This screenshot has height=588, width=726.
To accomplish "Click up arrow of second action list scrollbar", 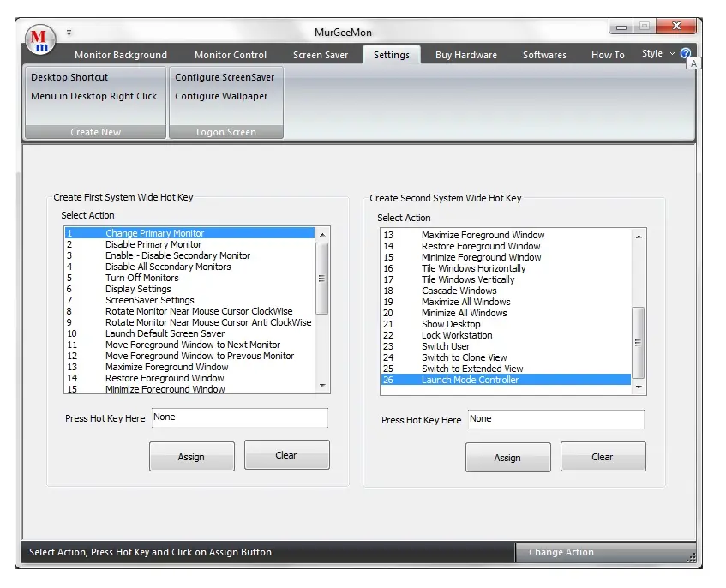I will tap(639, 237).
